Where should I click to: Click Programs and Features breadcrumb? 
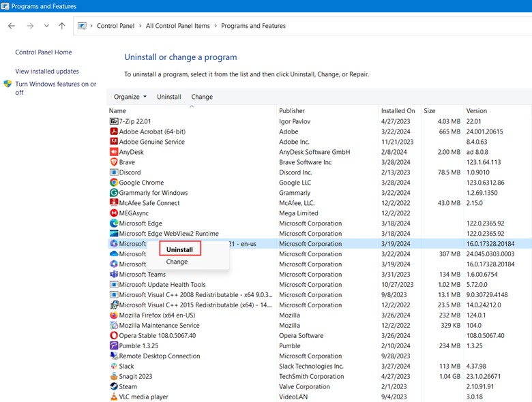253,26
